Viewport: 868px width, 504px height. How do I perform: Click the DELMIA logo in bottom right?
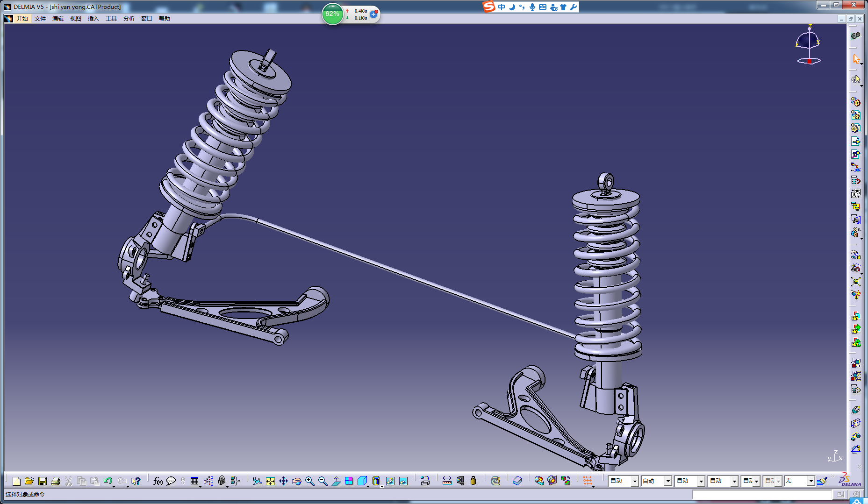(x=850, y=480)
